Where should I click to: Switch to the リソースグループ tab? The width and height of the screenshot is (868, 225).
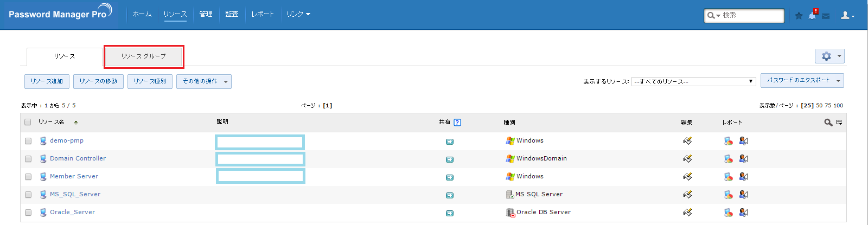click(144, 56)
